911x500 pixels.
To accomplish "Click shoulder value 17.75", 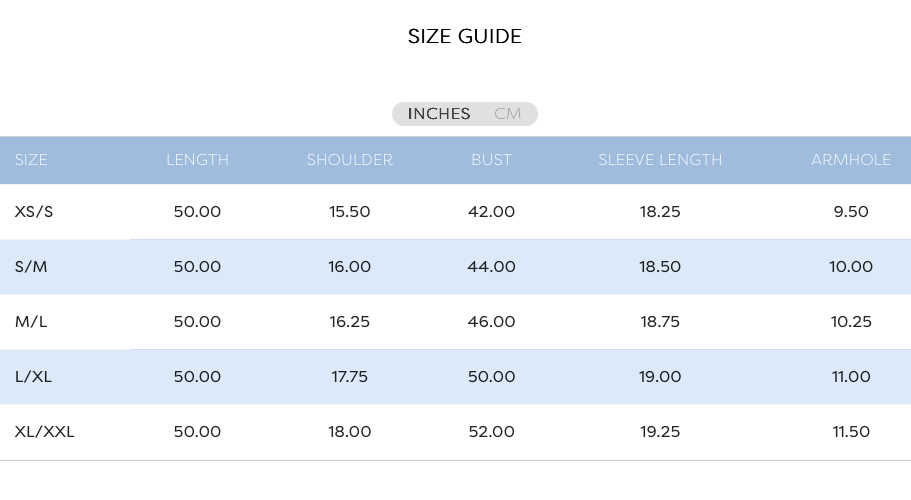I will (350, 377).
